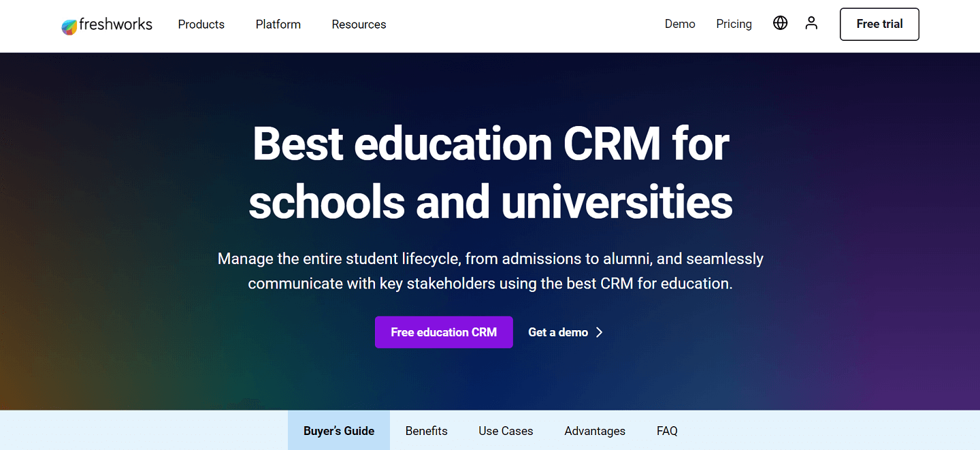Expand the Resources dropdown
The width and height of the screenshot is (980, 450).
(359, 24)
